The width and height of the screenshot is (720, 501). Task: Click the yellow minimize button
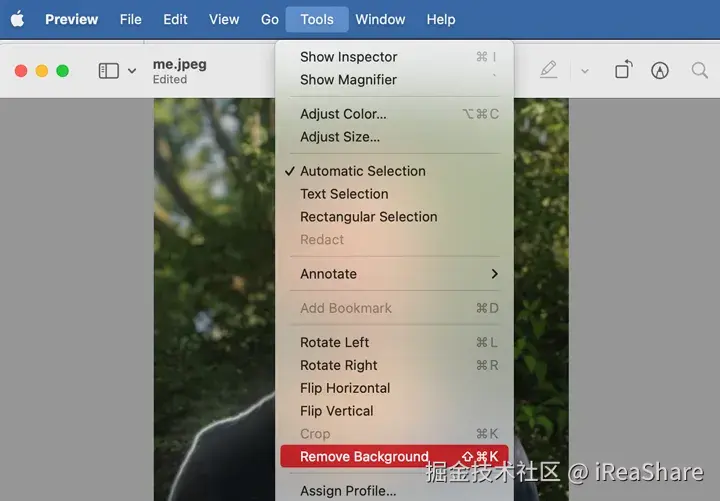click(42, 71)
